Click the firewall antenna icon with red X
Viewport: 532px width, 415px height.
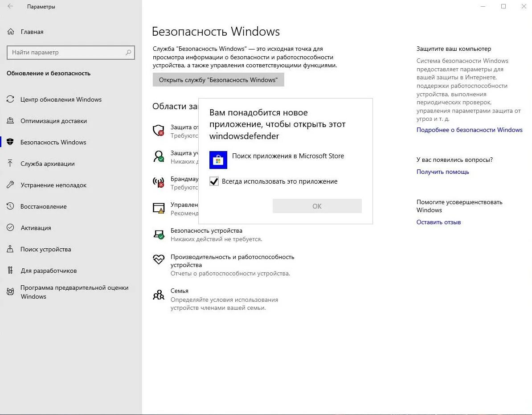159,182
